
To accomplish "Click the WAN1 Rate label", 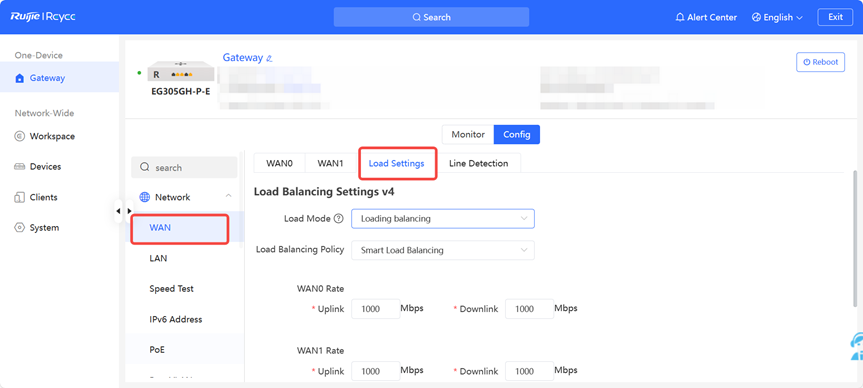I will click(x=320, y=351).
